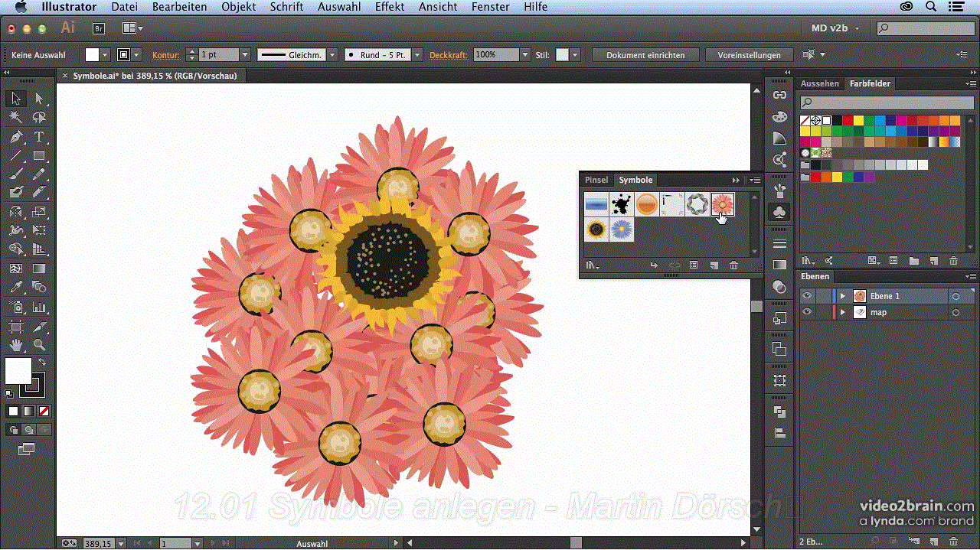This screenshot has width=980, height=550.
Task: Open the Symbols panel dock icon
Action: click(x=779, y=212)
